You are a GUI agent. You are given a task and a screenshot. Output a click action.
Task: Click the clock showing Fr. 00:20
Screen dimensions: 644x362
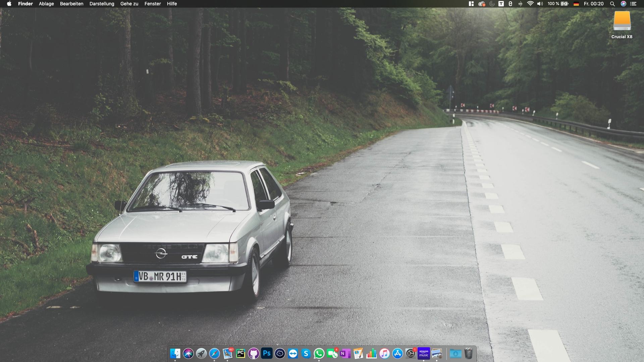(x=593, y=4)
